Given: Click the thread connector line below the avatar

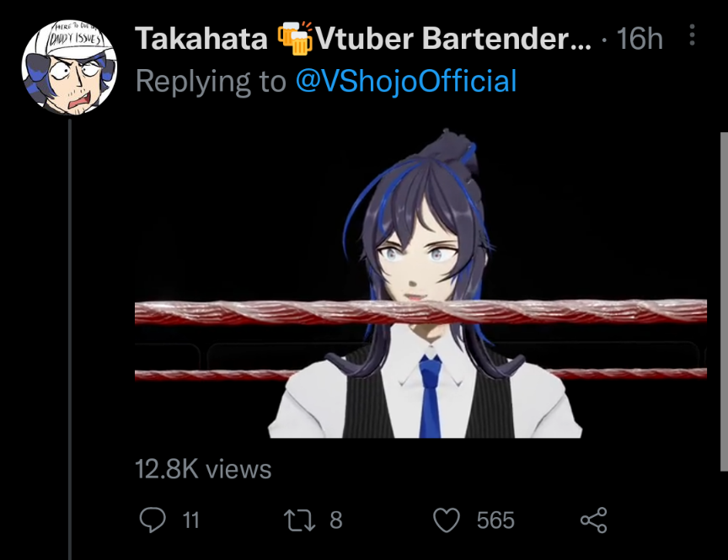Looking at the screenshot, I should [70, 339].
